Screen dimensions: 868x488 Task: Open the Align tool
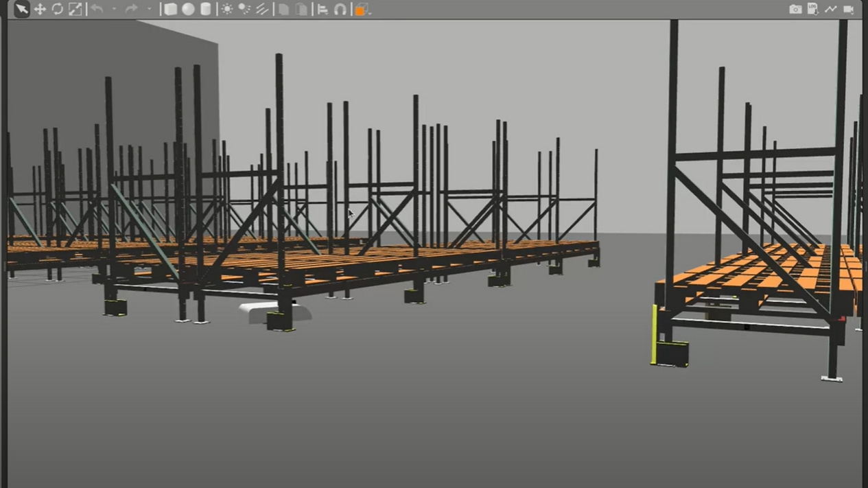click(322, 9)
